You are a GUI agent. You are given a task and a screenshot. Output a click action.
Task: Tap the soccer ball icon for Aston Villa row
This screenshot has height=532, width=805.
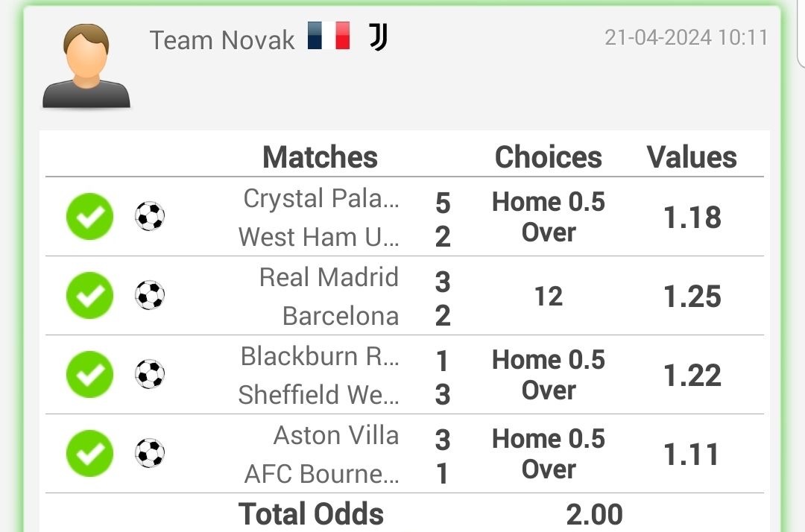click(x=150, y=454)
